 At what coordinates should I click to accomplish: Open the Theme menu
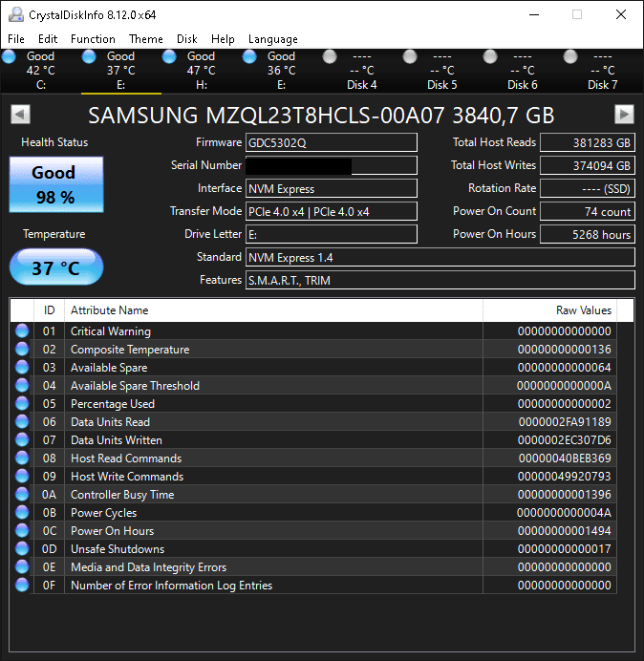tap(146, 39)
